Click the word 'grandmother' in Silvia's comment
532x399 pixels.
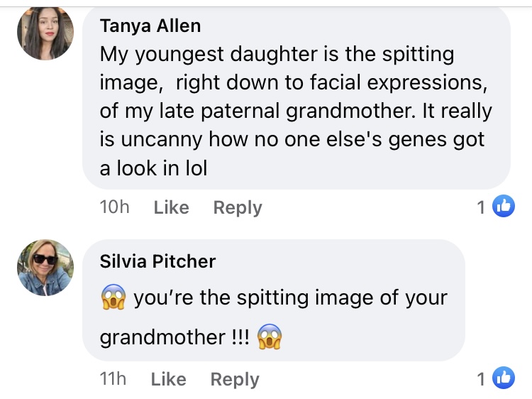(x=162, y=337)
